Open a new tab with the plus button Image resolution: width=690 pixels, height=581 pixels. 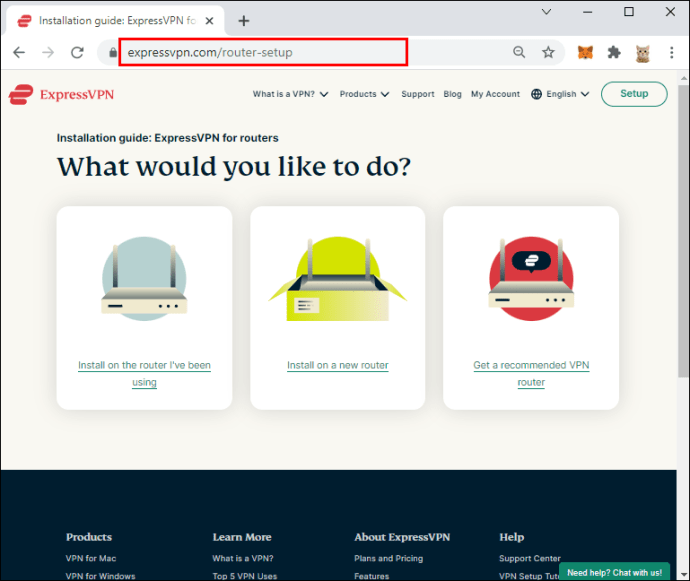click(244, 21)
